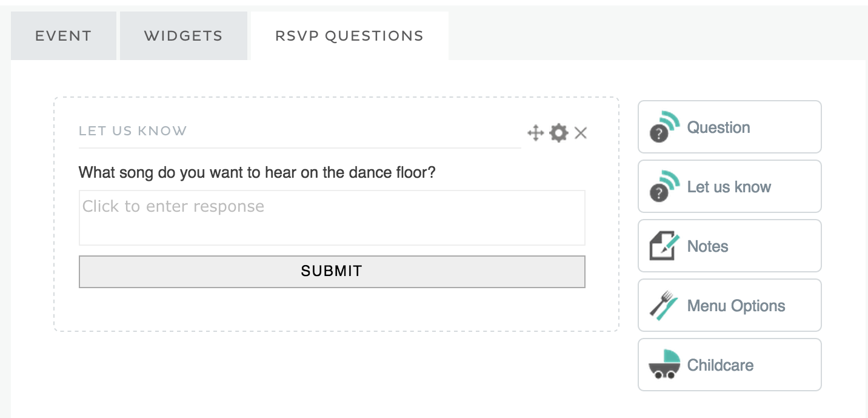Viewport: 868px width, 418px height.
Task: Remove the Let Us Know widget with X
Action: click(581, 133)
